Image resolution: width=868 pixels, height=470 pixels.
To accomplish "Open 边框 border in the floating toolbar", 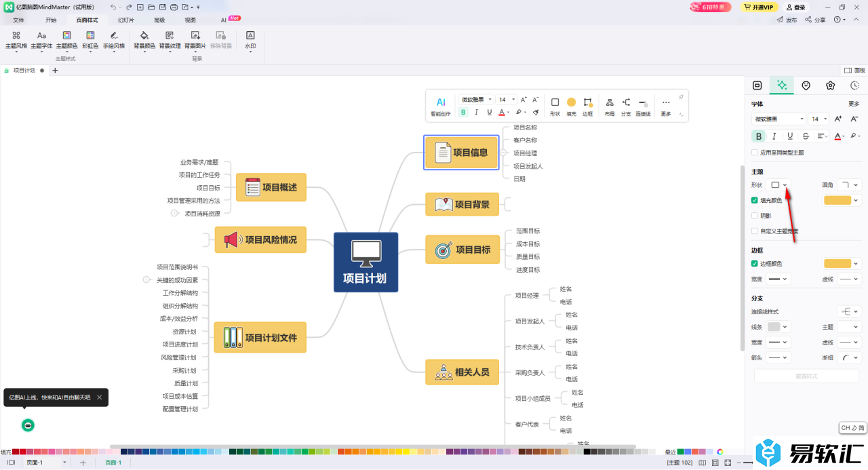I will 588,106.
